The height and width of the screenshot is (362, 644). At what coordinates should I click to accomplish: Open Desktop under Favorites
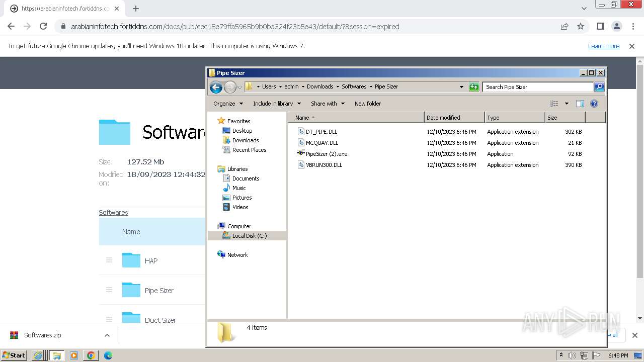(242, 131)
